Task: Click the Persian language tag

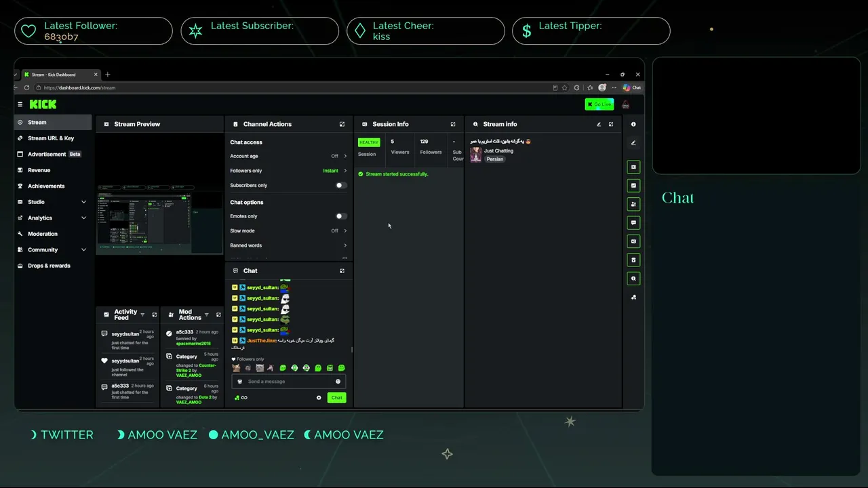Action: coord(495,159)
